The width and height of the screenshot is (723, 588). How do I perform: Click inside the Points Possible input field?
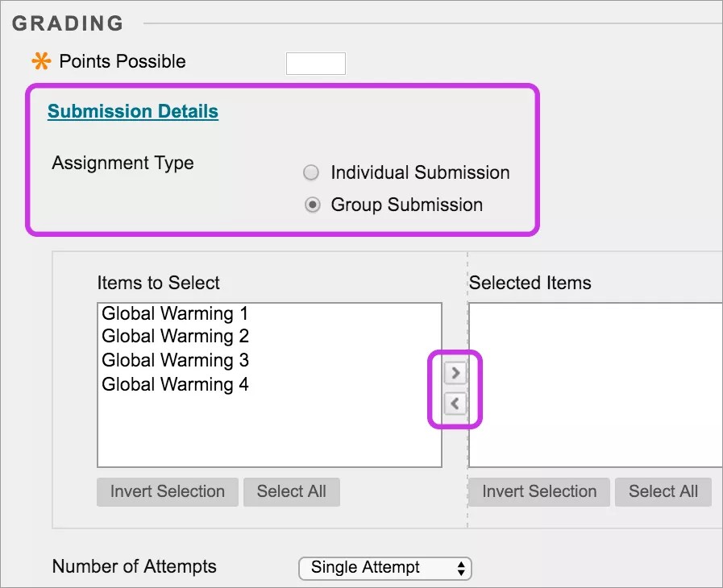[x=315, y=63]
